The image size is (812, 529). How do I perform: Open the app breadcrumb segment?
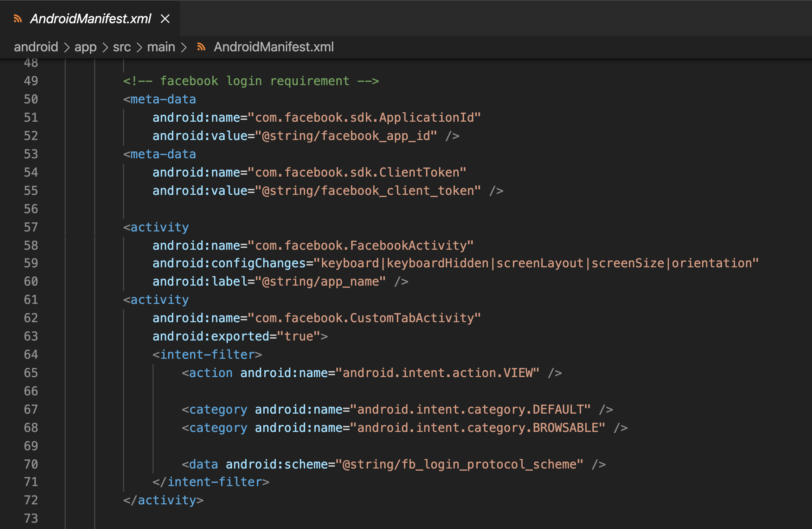click(85, 47)
